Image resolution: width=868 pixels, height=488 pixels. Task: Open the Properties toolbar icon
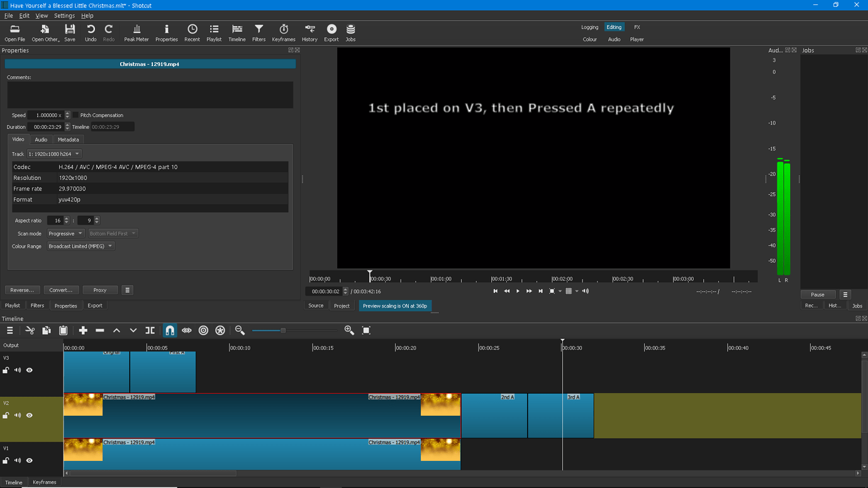coord(167,33)
